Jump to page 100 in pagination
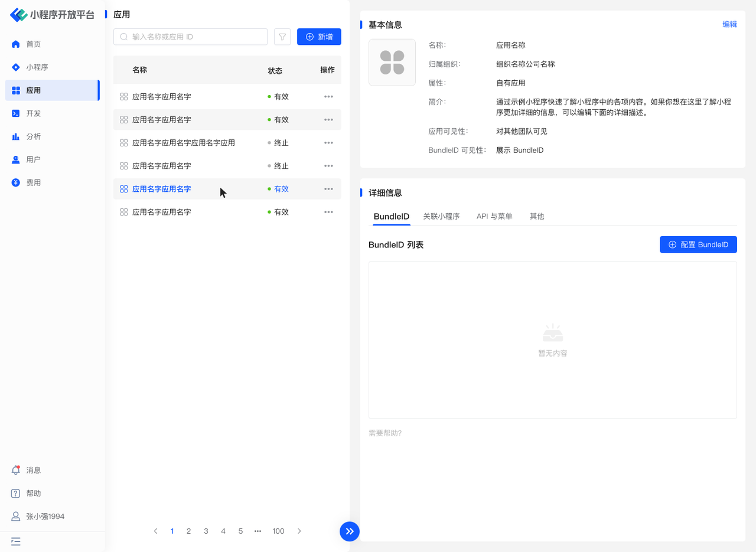Screen dimensions: 756x552 tap(278, 531)
